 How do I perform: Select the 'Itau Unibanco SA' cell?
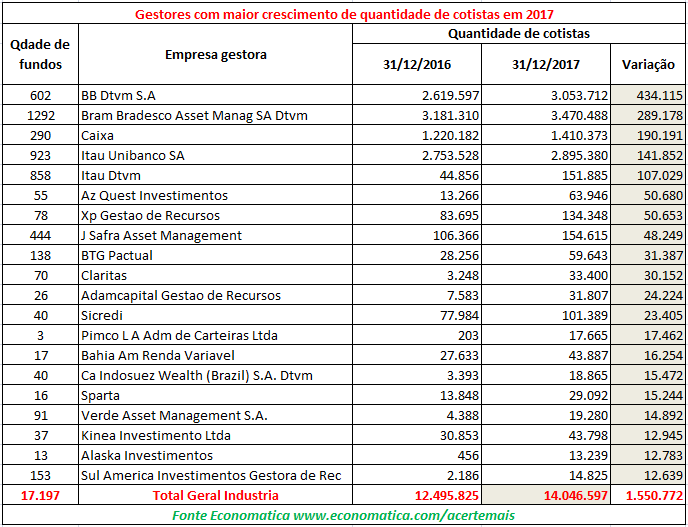[x=215, y=155]
